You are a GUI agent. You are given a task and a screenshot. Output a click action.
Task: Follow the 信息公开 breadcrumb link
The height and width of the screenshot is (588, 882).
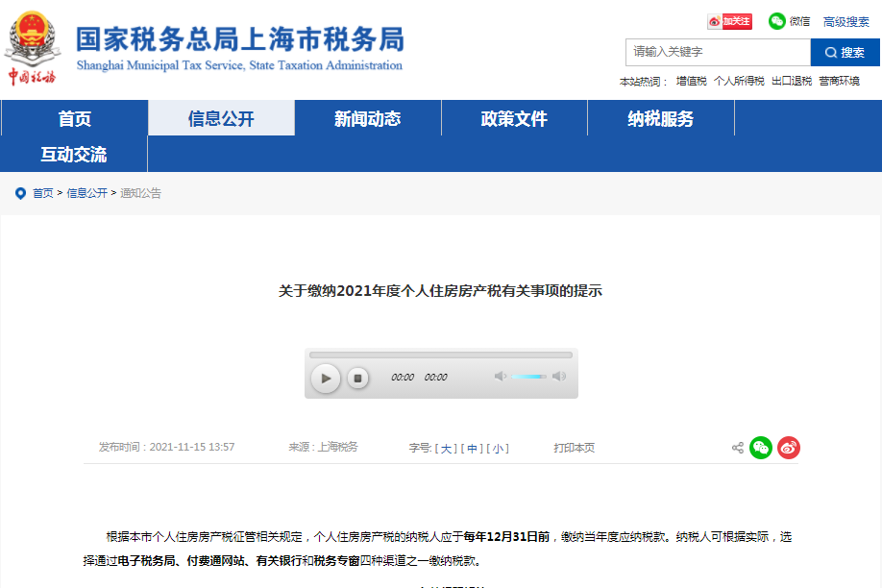pos(86,193)
